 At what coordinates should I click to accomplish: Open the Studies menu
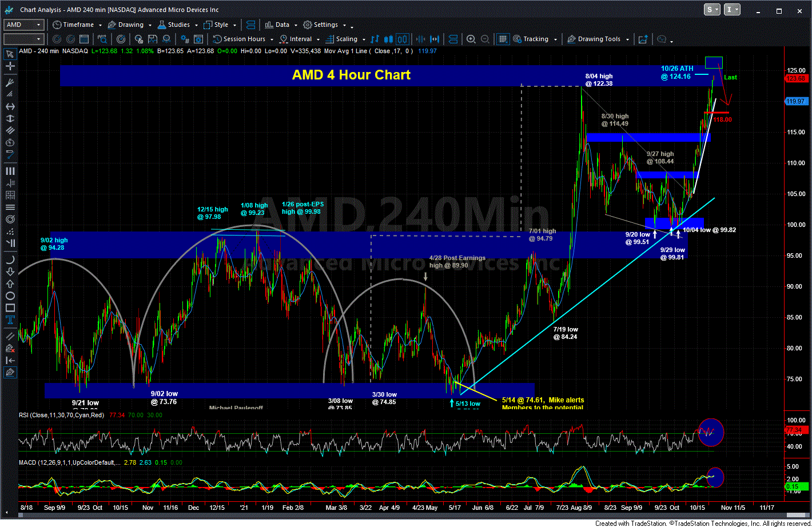(x=174, y=25)
